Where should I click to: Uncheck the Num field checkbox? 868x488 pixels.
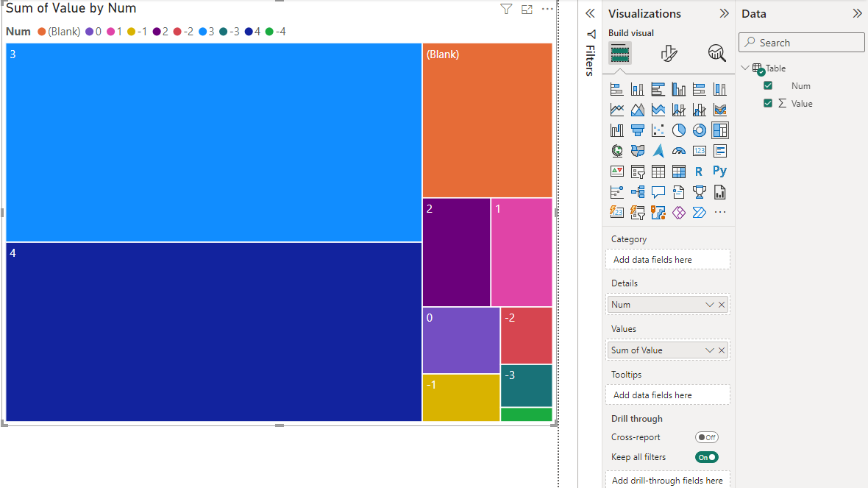[x=768, y=85]
